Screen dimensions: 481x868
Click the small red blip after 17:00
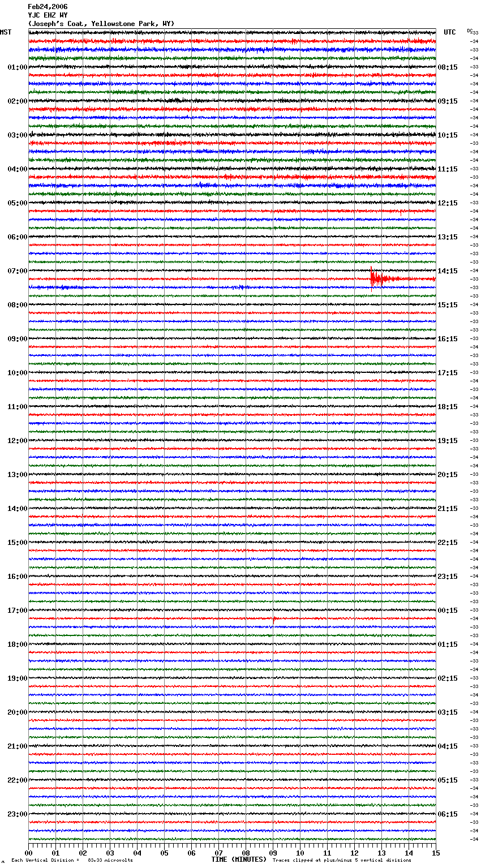coord(274,619)
